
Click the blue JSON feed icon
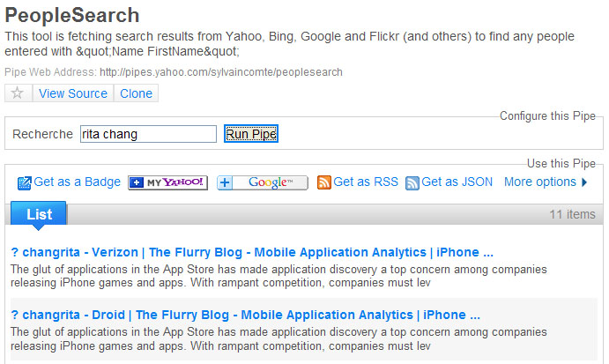point(412,183)
